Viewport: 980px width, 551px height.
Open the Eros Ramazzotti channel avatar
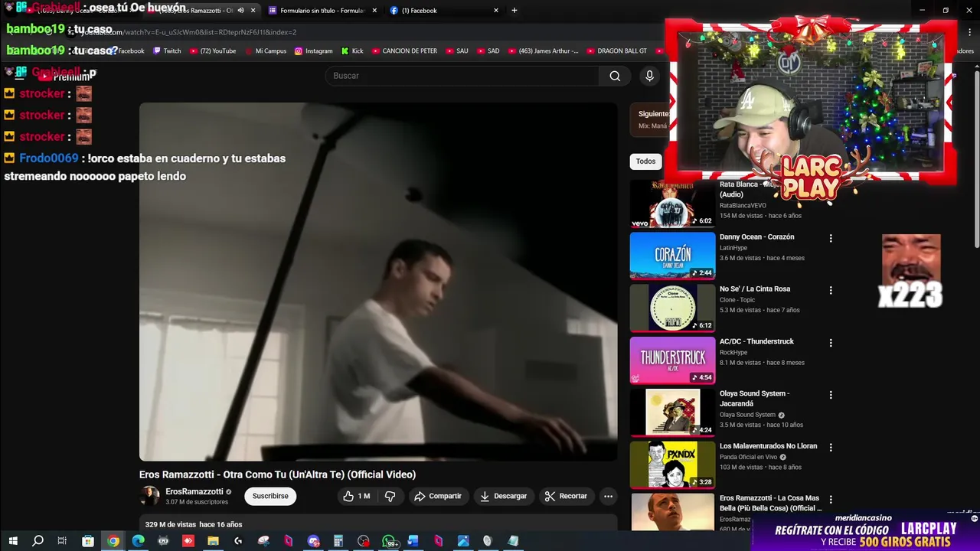(x=149, y=496)
